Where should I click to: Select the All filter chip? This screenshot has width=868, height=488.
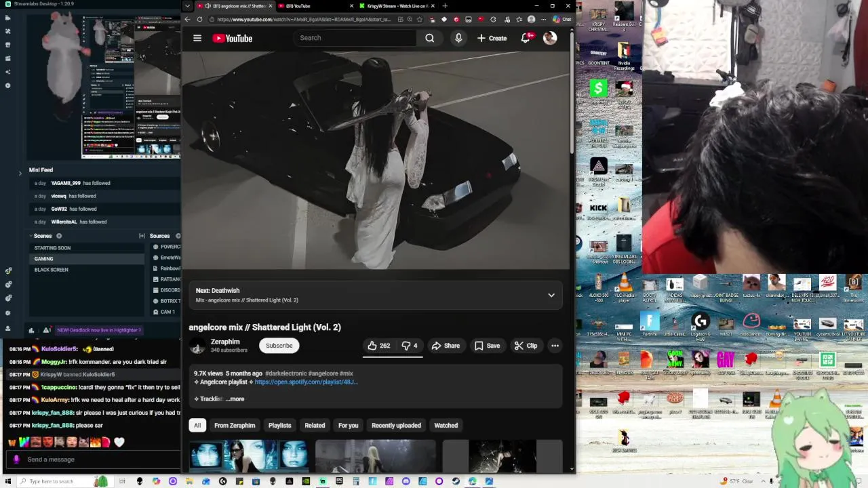coord(197,426)
